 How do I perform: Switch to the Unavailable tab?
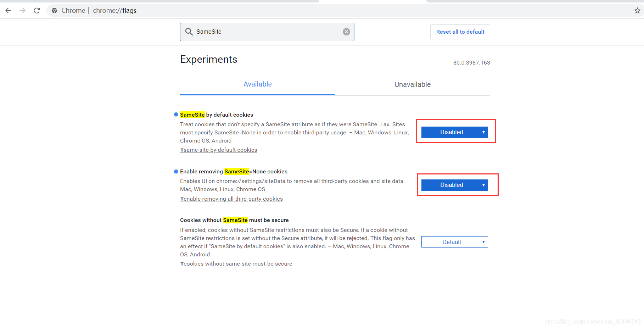[412, 84]
